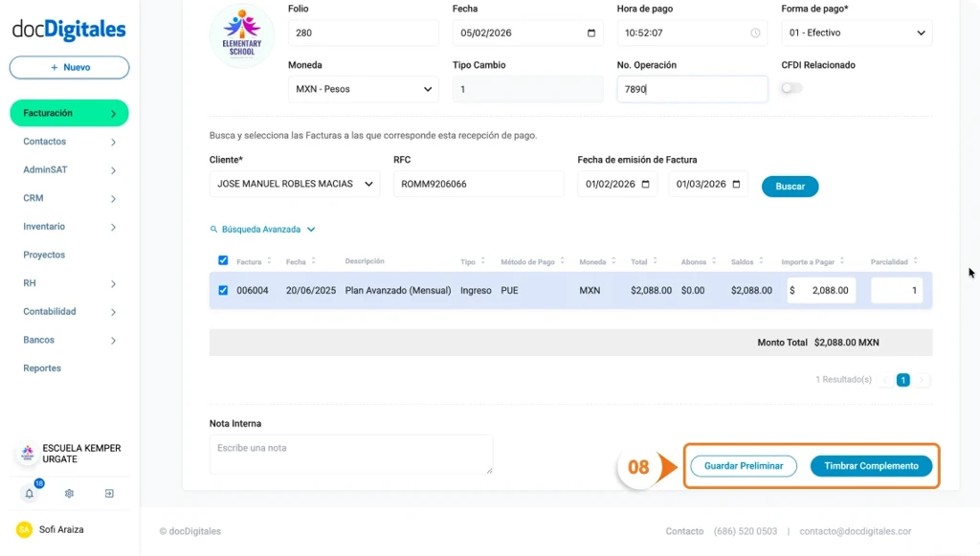
Task: Click the logout icon in sidebar
Action: [x=109, y=494]
